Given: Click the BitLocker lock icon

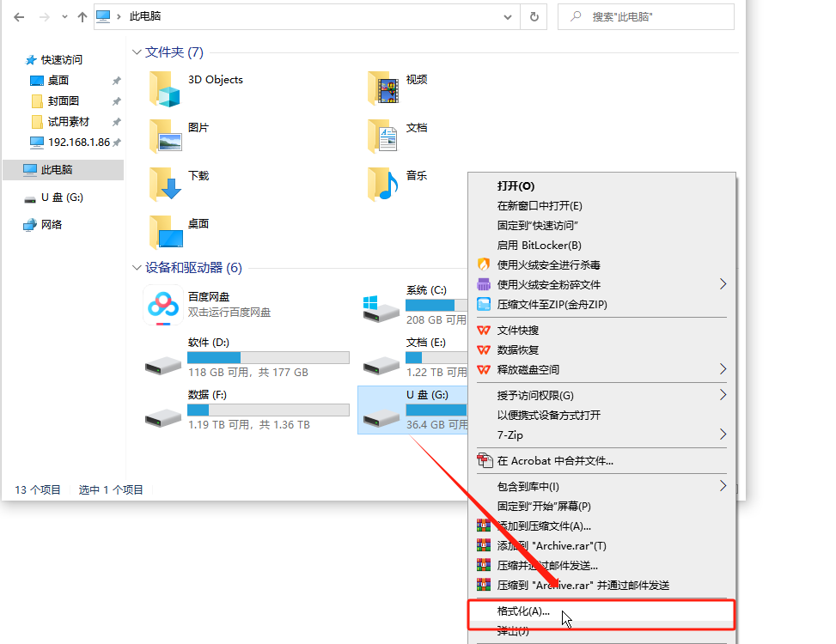Looking at the screenshot, I should pos(485,246).
